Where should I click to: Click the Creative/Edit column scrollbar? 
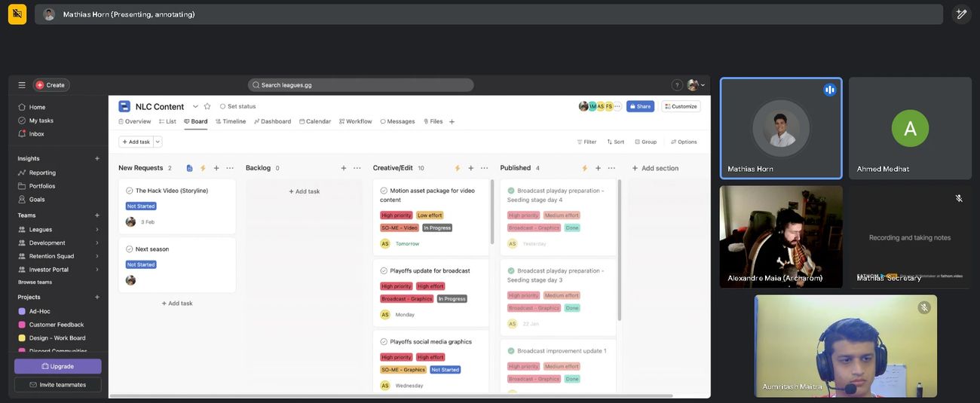point(492,212)
